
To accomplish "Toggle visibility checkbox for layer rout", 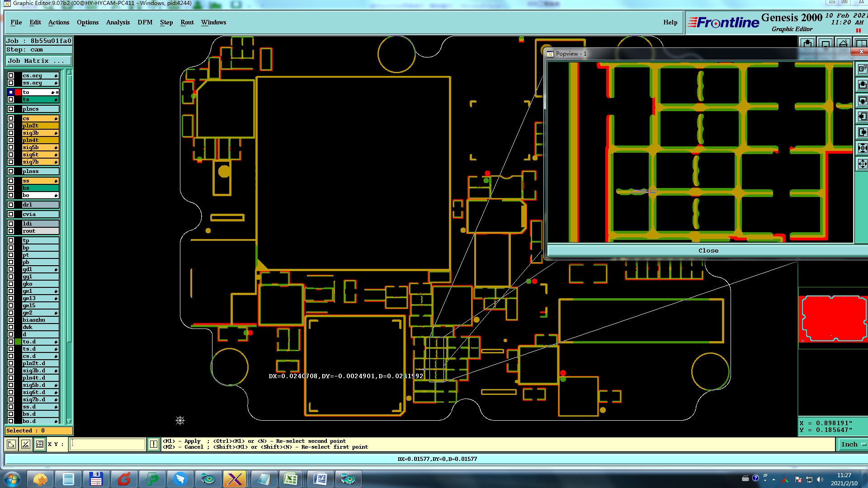I will pos(11,231).
